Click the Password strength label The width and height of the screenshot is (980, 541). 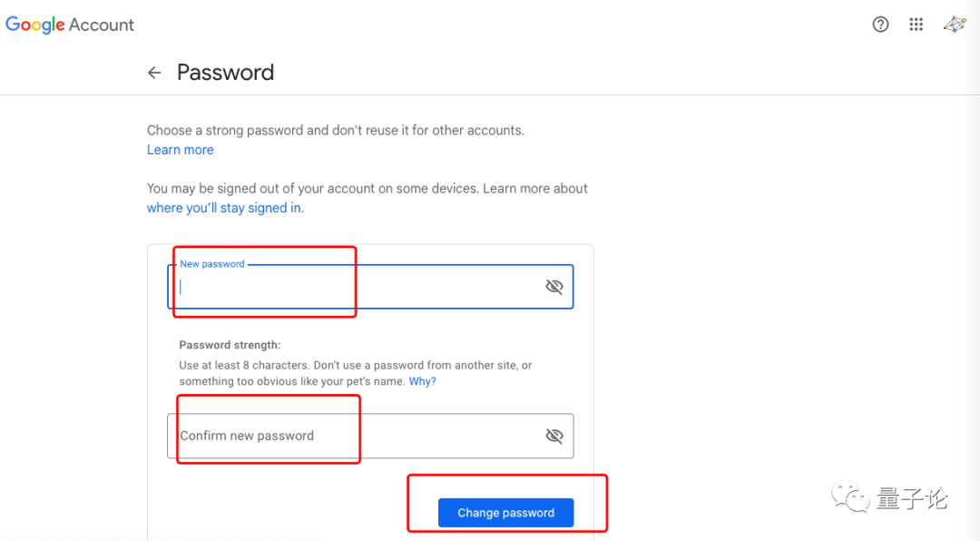tap(230, 345)
